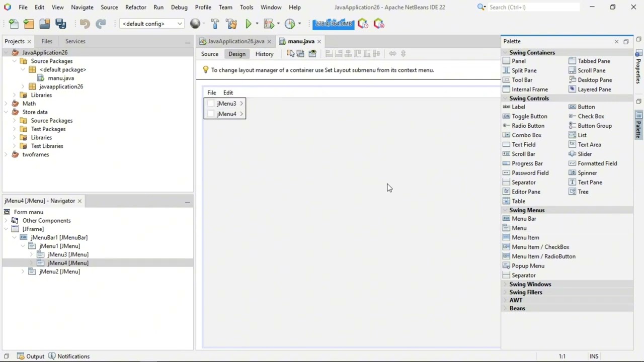Select jMenu3 item in the form designer
Viewport: 644px width, 362px height.
(225, 104)
